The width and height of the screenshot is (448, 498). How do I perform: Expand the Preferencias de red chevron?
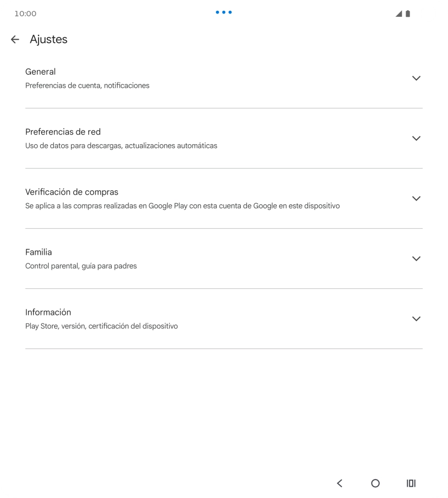(416, 138)
